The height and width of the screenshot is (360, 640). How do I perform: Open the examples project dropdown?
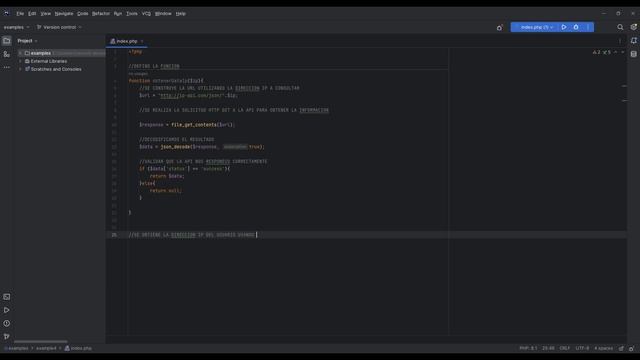[x=16, y=27]
